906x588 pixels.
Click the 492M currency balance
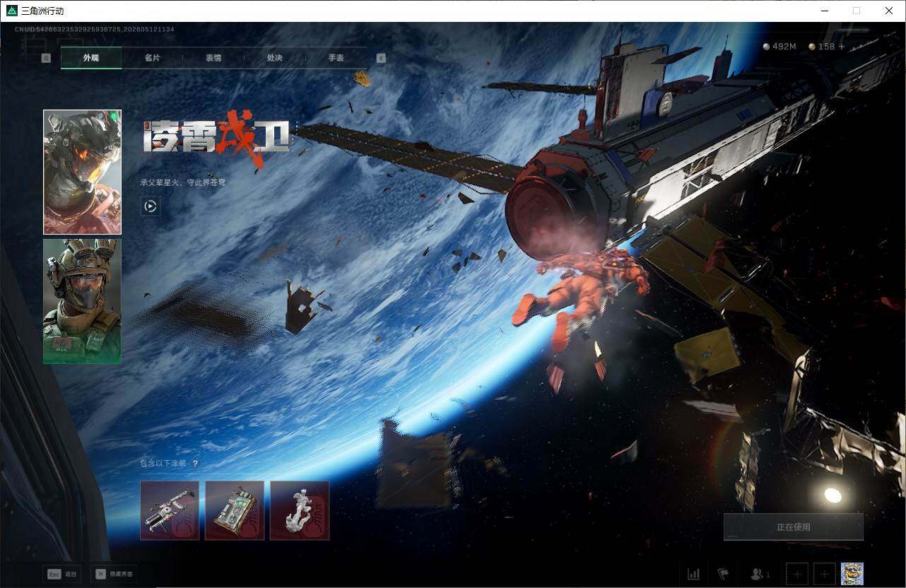pyautogui.click(x=779, y=47)
